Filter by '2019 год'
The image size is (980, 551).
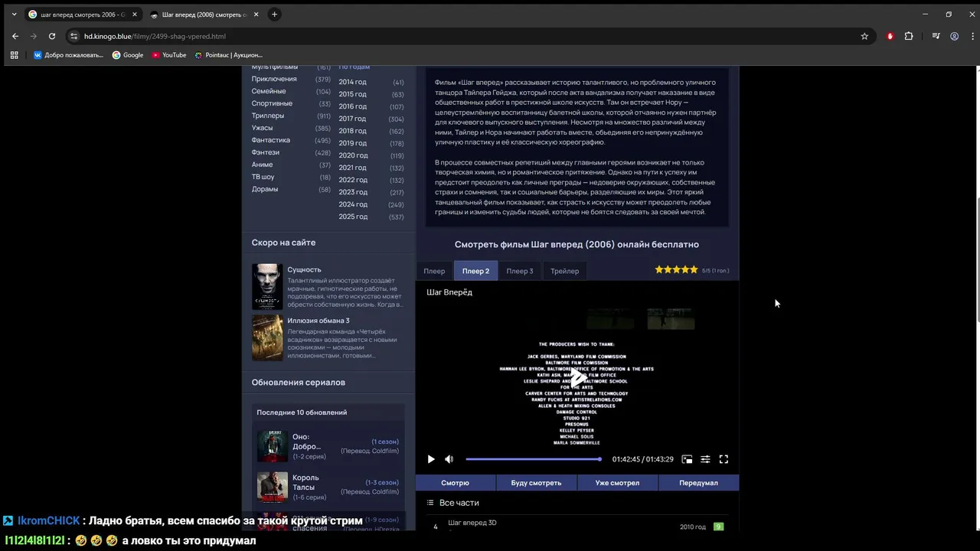click(x=353, y=143)
